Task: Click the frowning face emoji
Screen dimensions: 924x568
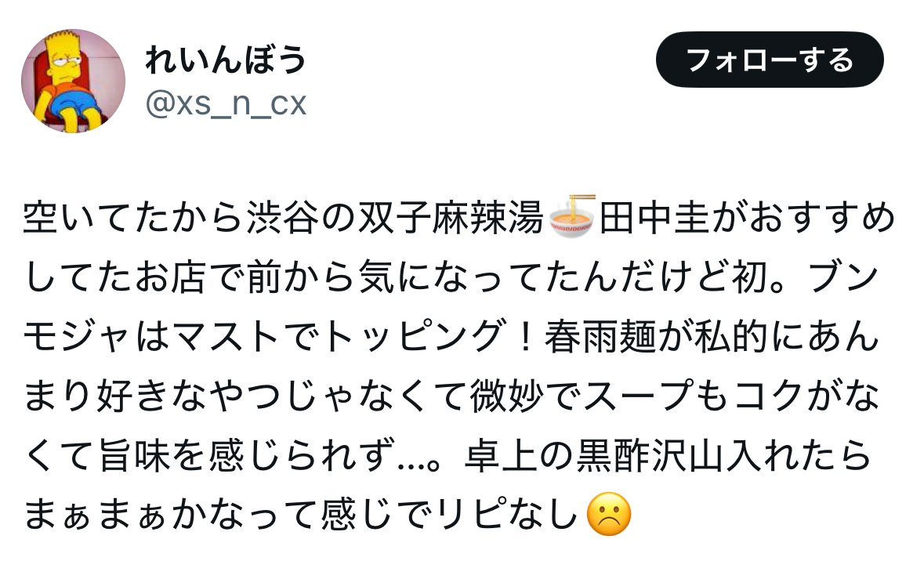Action: (x=609, y=515)
